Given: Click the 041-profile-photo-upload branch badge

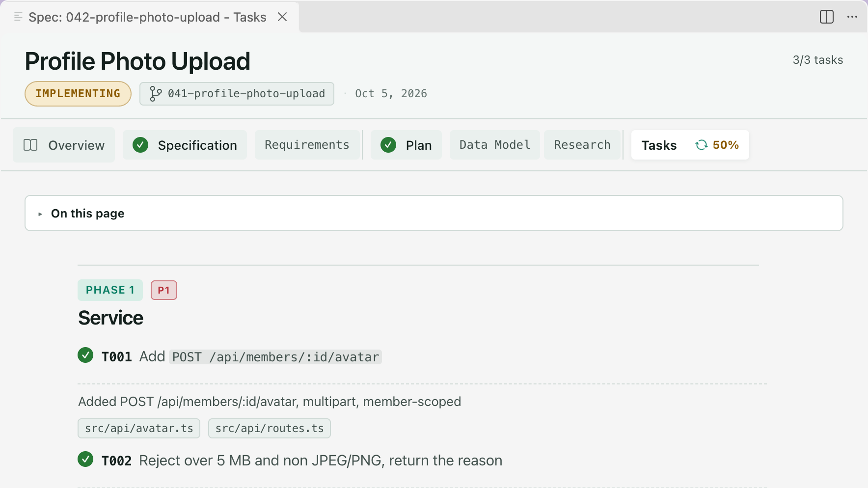Looking at the screenshot, I should [237, 94].
